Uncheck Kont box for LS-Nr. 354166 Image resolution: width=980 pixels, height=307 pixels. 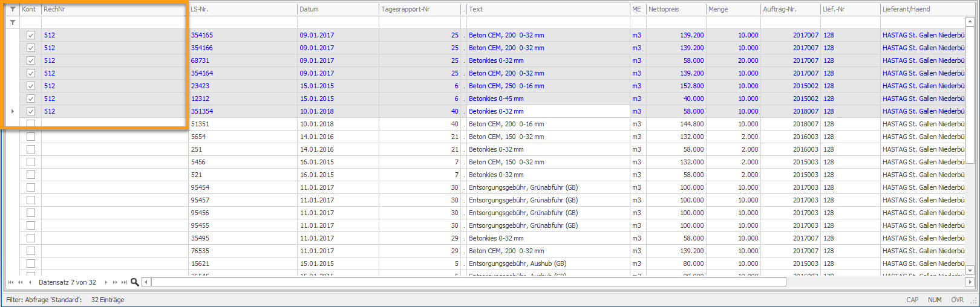31,48
